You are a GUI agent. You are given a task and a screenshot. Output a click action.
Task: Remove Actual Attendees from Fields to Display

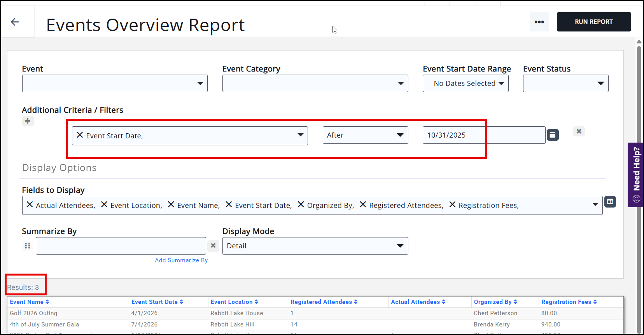[30, 204]
